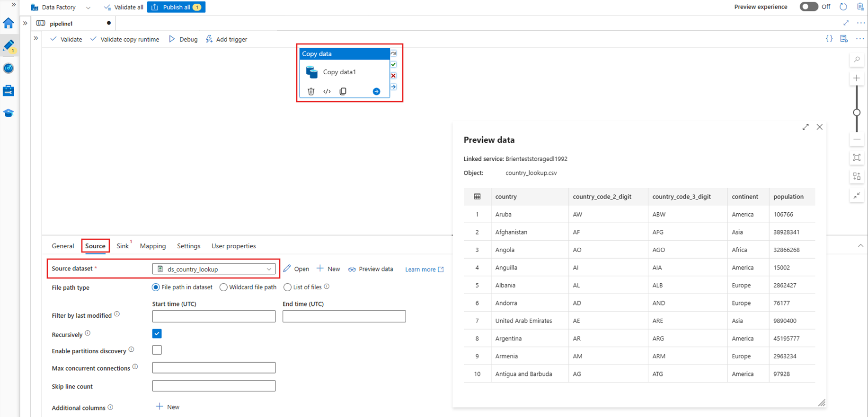Switch to the Mapping tab
Screen dimensions: 868x417
click(153, 246)
